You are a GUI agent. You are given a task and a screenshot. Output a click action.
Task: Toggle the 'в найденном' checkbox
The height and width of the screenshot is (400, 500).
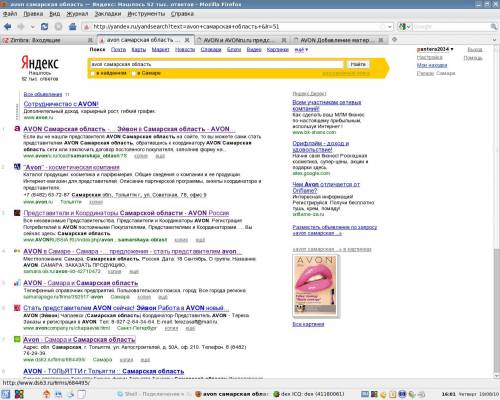[x=93, y=73]
